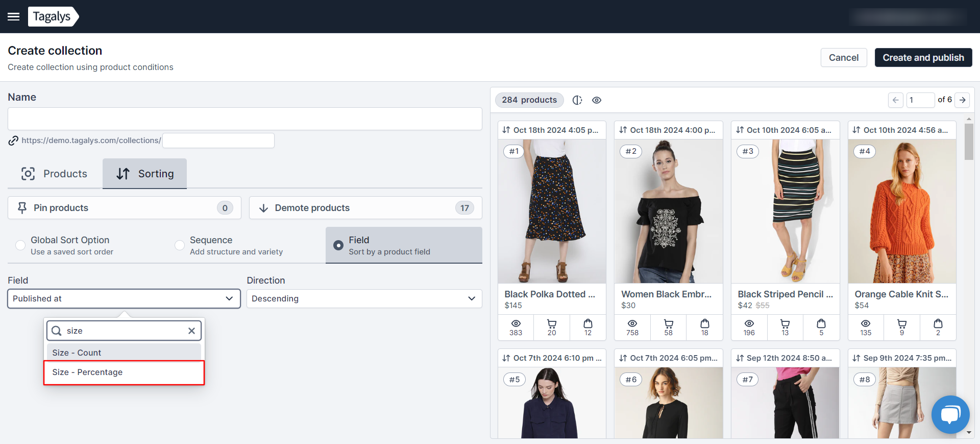The image size is (980, 444).
Task: Click sort icon on Oct 10th 4:56 card
Action: (856, 130)
